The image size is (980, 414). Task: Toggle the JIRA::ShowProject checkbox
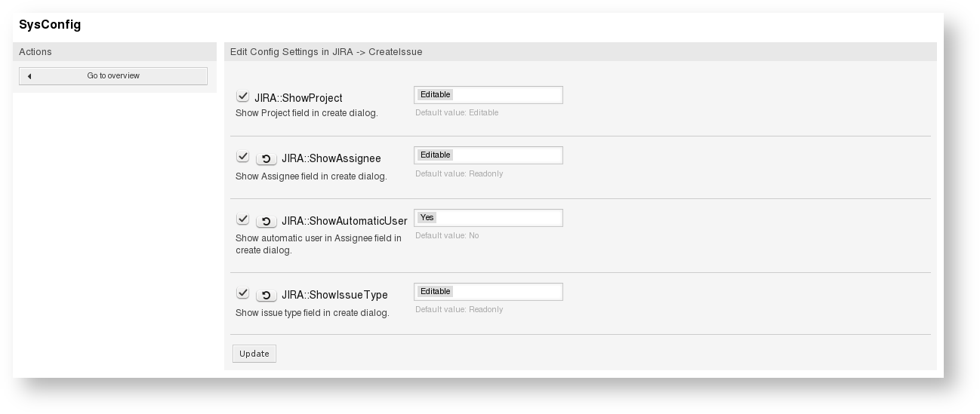242,97
